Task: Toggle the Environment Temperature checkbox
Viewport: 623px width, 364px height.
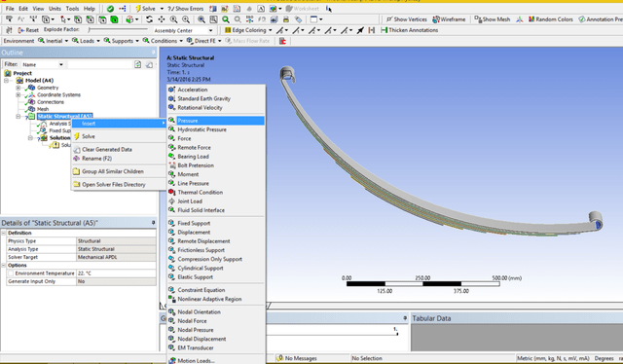Action: click(x=11, y=273)
